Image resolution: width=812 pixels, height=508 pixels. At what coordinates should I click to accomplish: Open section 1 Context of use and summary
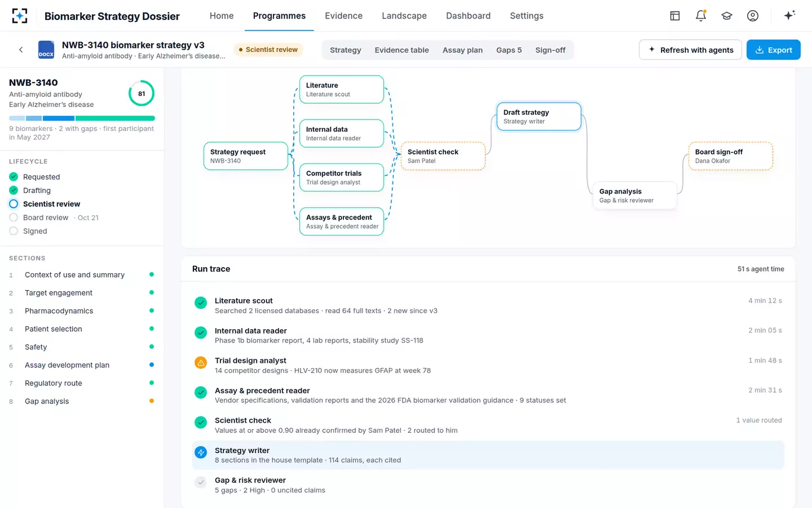82,275
